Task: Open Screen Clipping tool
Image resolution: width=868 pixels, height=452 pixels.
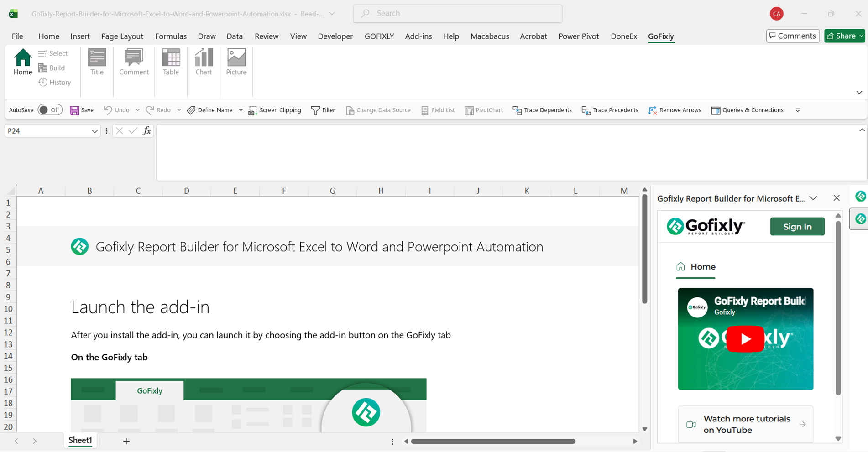Action: point(275,110)
